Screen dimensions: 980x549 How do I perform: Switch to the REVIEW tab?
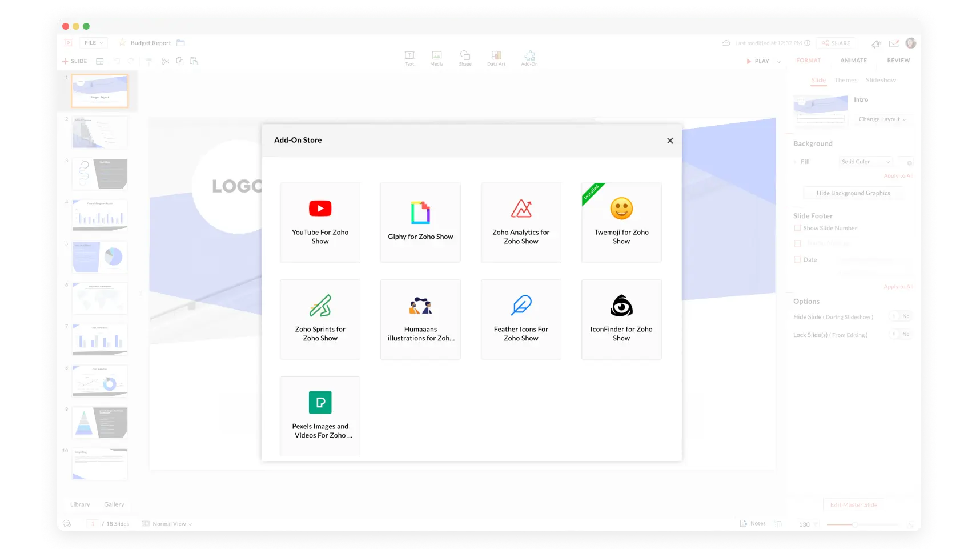pos(898,61)
